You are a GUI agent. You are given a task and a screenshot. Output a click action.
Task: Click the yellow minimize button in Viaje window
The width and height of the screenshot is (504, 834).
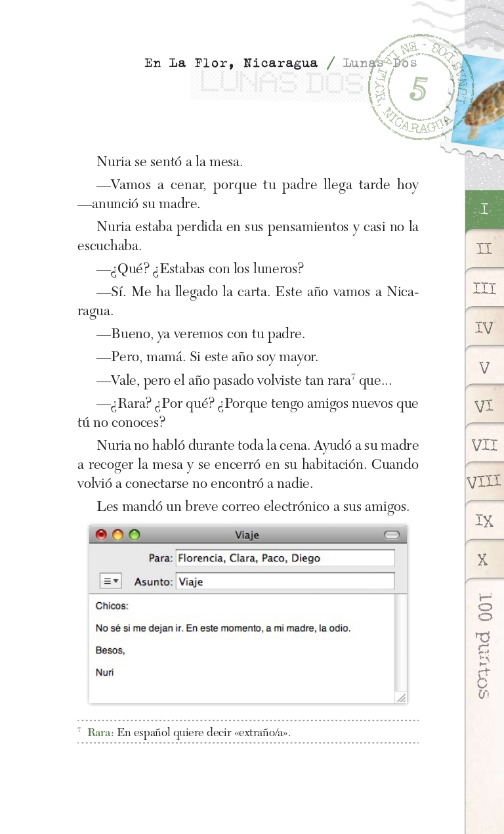pyautogui.click(x=117, y=535)
